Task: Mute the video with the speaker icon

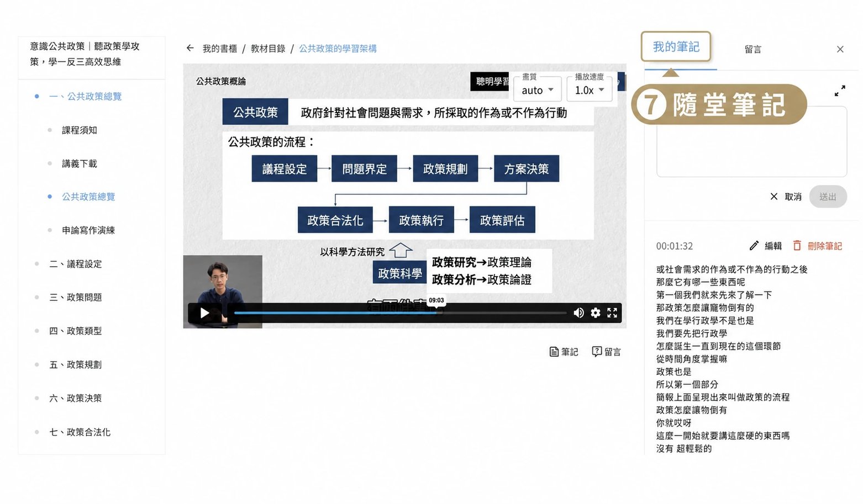Action: (x=578, y=313)
